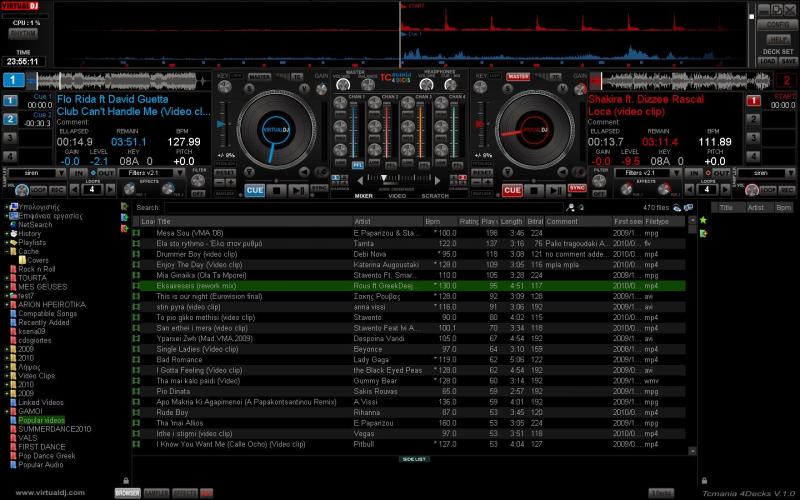Screen dimensions: 800x500
Task: Select deck 1 blue number button
Action: (13, 80)
